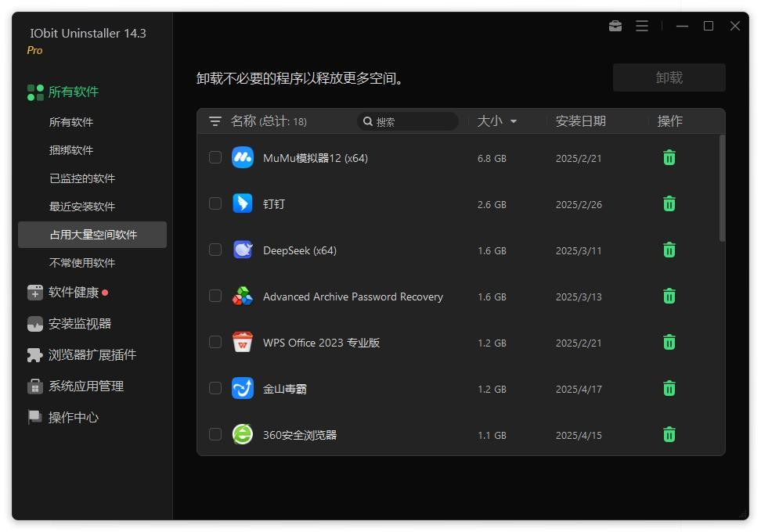Click the WPS Office app icon
The image size is (761, 532).
[242, 343]
